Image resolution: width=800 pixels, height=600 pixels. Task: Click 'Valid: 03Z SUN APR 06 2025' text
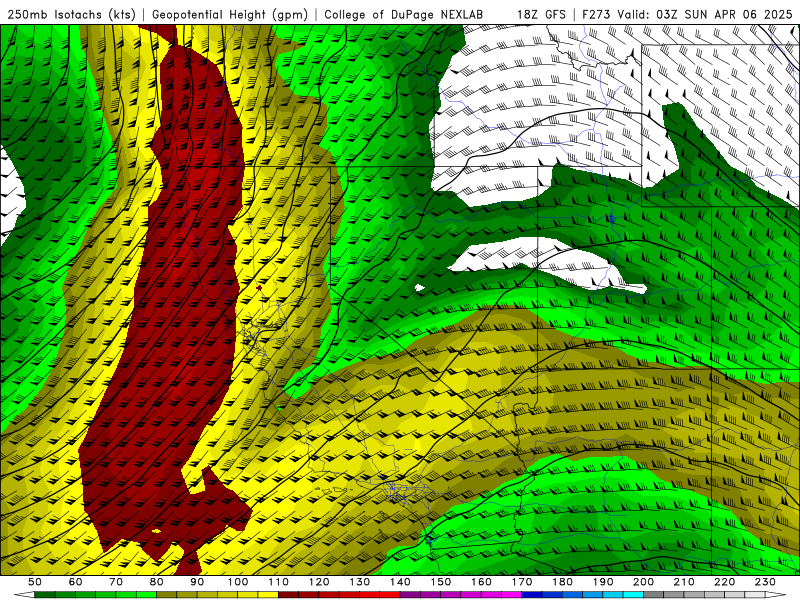tap(705, 14)
